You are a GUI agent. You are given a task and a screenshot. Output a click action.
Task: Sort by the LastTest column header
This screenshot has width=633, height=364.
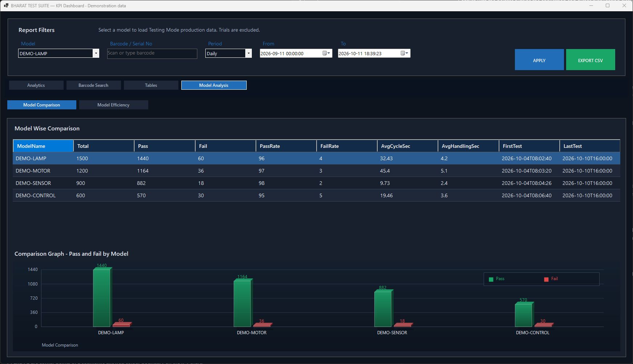click(590, 146)
